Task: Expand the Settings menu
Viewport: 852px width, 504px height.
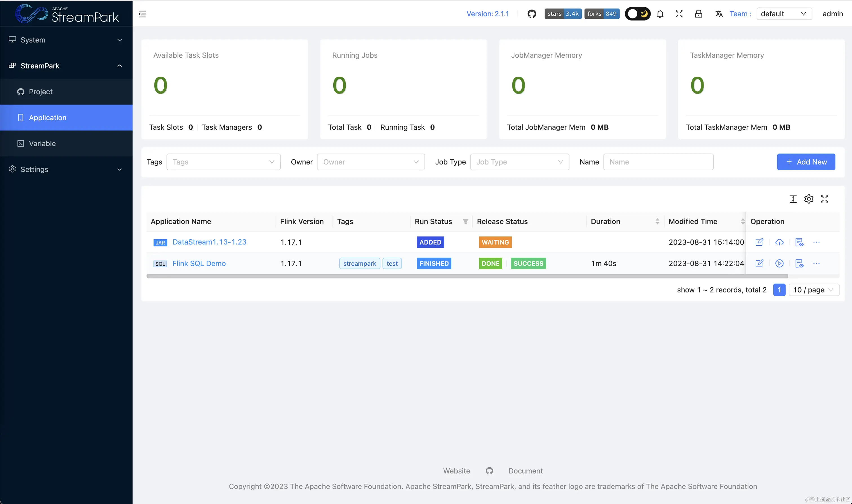Action: [66, 169]
